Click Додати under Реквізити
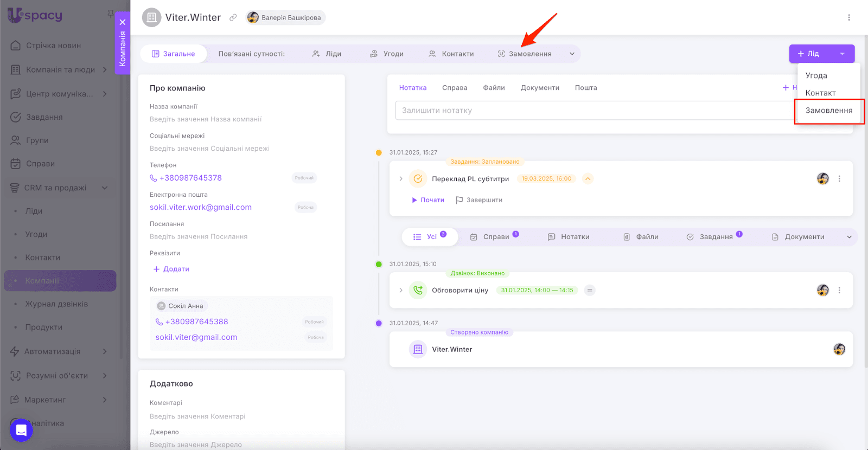 171,269
